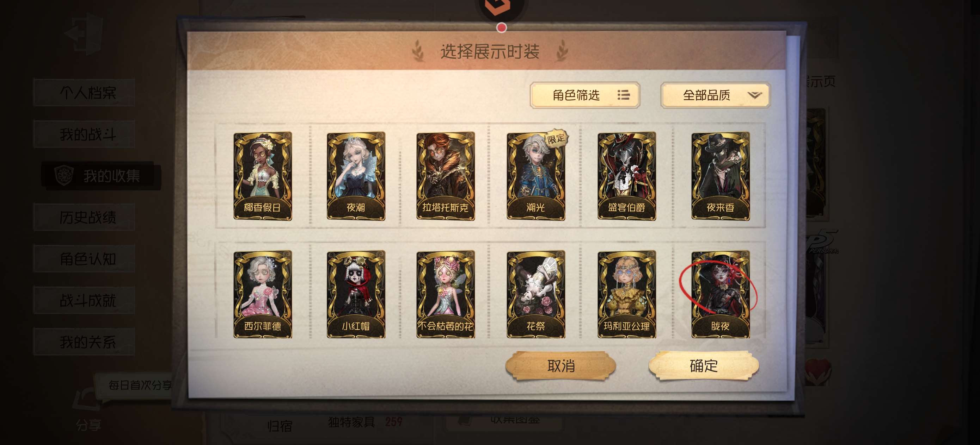980x445 pixels.
Task: Choose the 夜来香 costume card
Action: [x=720, y=176]
